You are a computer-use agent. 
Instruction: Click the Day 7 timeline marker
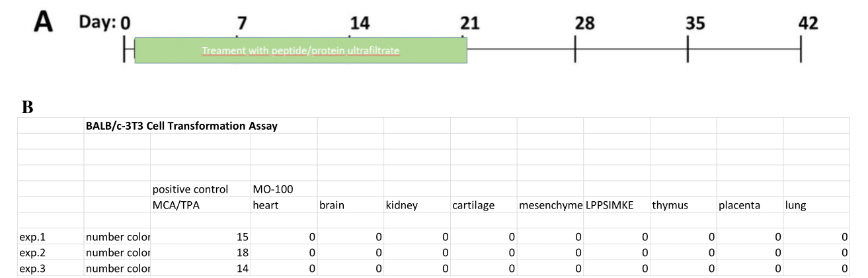(242, 23)
